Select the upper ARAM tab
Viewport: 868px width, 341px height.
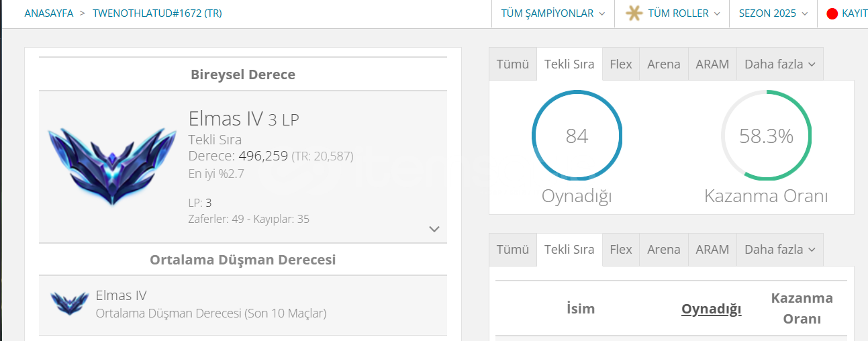(712, 64)
